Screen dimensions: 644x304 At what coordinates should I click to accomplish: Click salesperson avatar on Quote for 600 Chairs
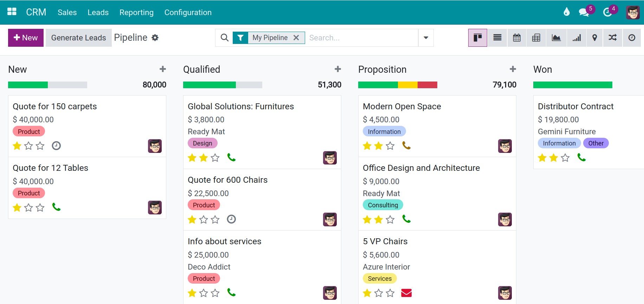[x=330, y=219]
